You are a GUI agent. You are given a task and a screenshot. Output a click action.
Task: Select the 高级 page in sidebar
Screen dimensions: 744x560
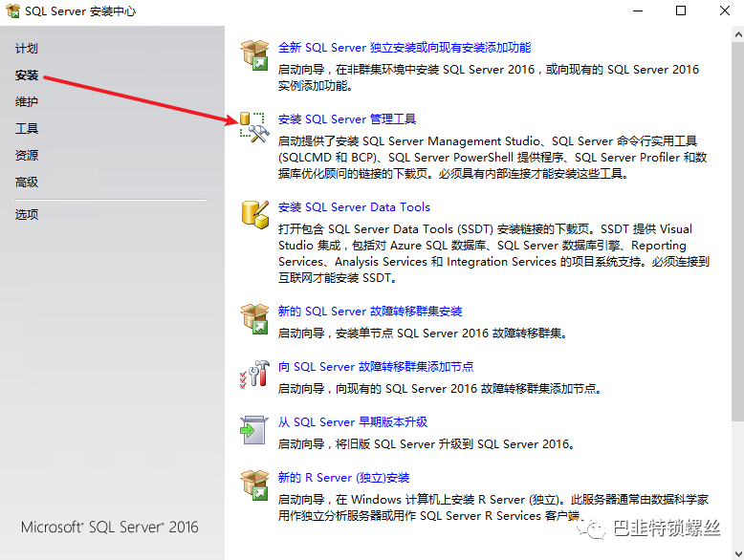(27, 183)
